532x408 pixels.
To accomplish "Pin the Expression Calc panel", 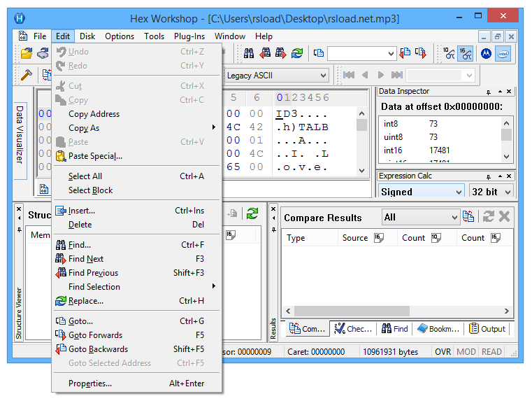I will (488, 176).
